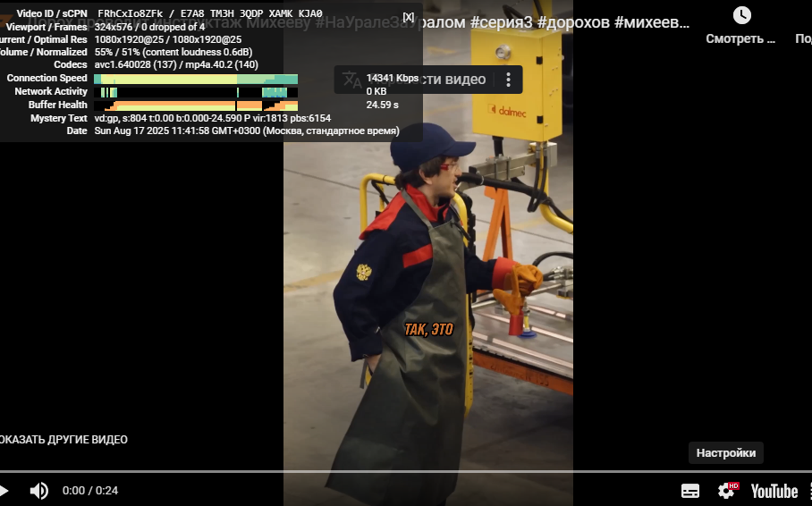Click the Codecs value avc1.640028 text
812x506 pixels.
(176, 64)
